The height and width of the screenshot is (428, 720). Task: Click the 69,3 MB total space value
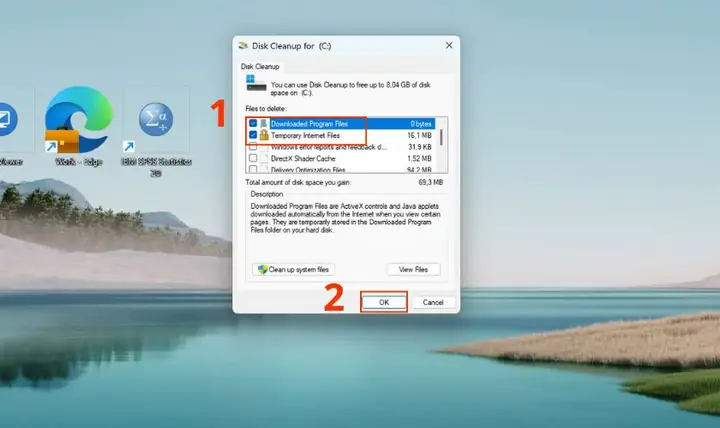(x=431, y=182)
